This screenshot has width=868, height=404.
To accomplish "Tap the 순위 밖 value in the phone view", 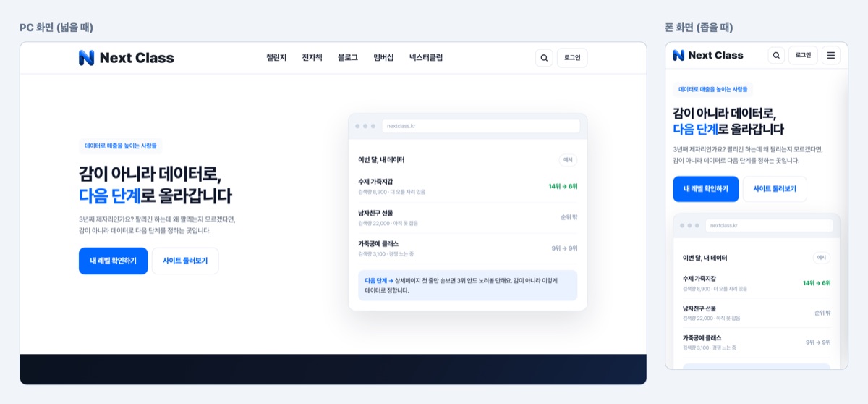I will pos(822,313).
